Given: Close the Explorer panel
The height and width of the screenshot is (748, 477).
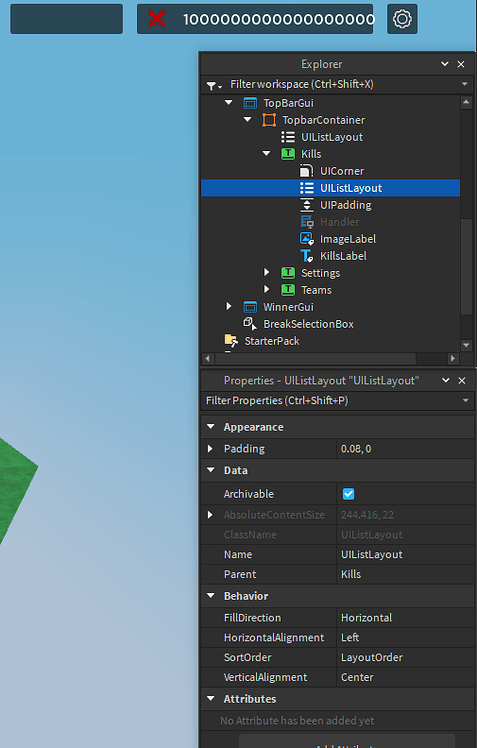Looking at the screenshot, I should [x=461, y=64].
